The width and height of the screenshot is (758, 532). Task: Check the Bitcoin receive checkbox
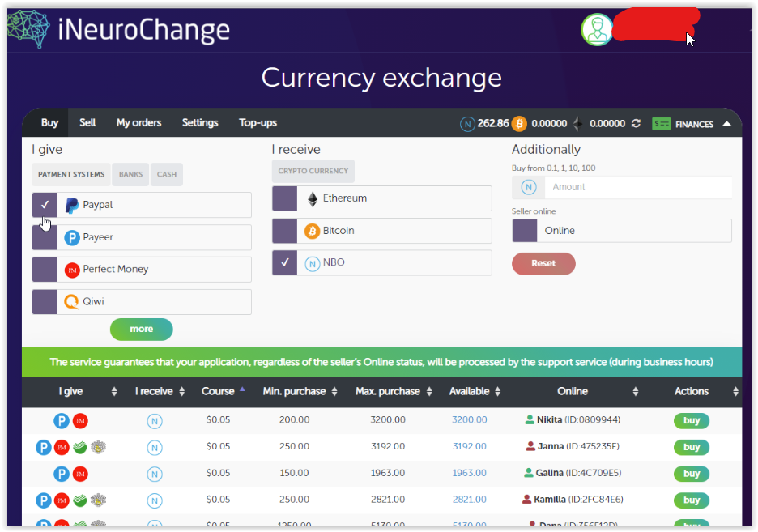285,231
